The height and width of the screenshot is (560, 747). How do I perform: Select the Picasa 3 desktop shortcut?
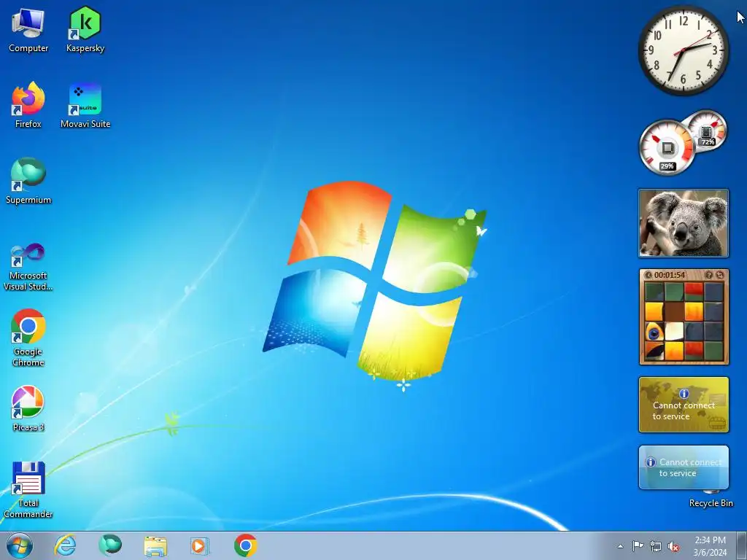click(28, 408)
